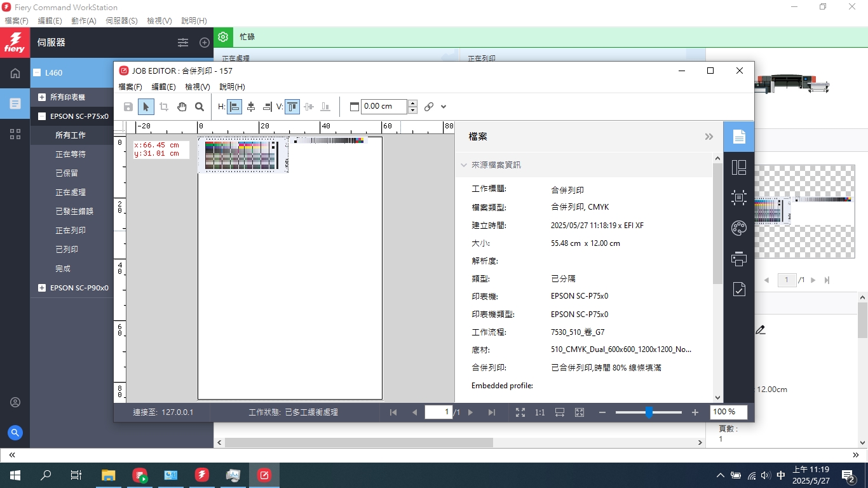Select the Pan hand tool
The height and width of the screenshot is (488, 868).
coord(182,107)
